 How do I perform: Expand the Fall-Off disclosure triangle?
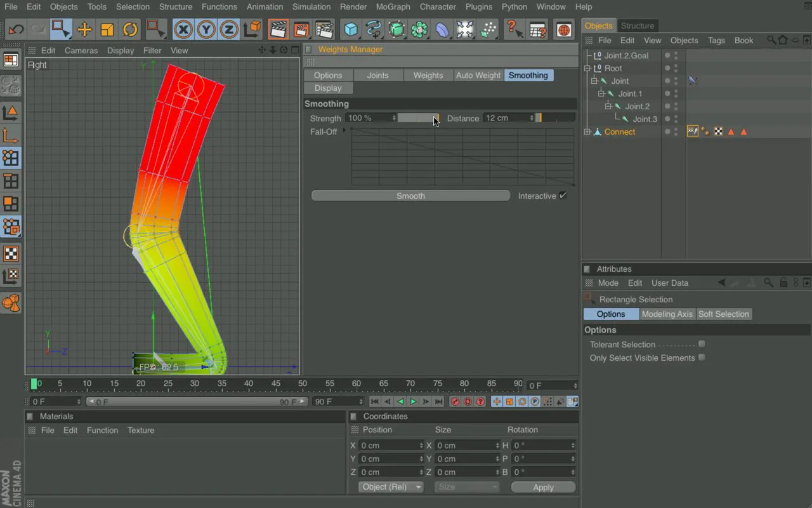pyautogui.click(x=344, y=131)
